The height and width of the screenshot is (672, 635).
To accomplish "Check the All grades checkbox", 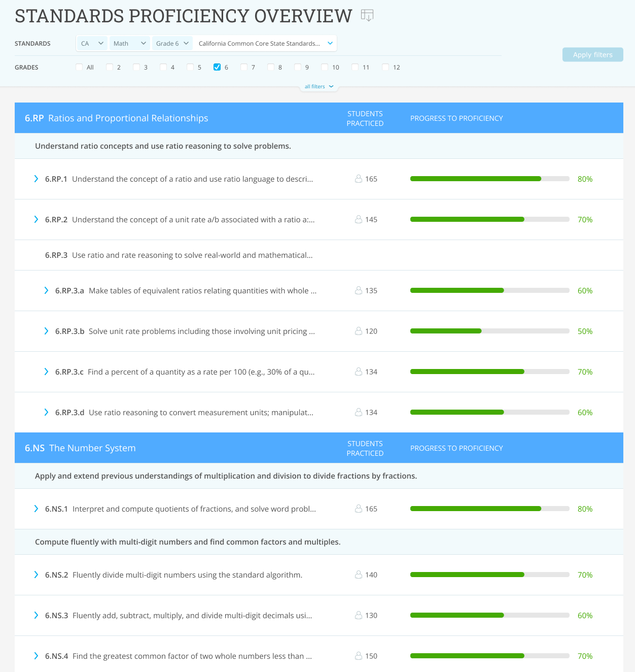I will [x=79, y=67].
